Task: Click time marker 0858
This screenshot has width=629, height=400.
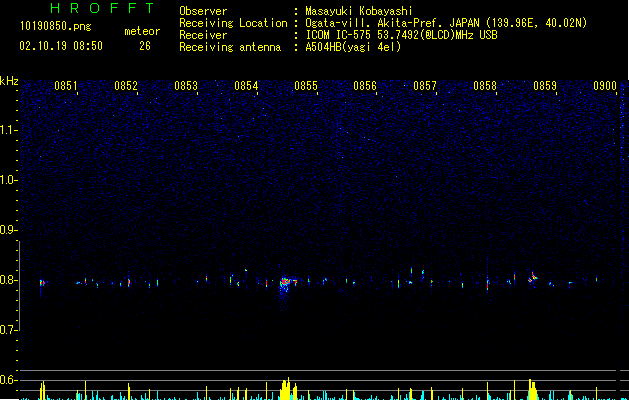Action: click(485, 86)
